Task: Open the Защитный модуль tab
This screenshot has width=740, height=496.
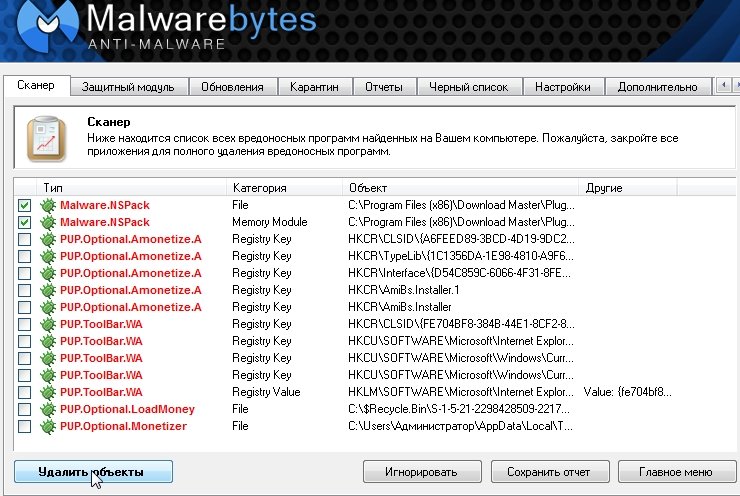Action: pyautogui.click(x=128, y=87)
